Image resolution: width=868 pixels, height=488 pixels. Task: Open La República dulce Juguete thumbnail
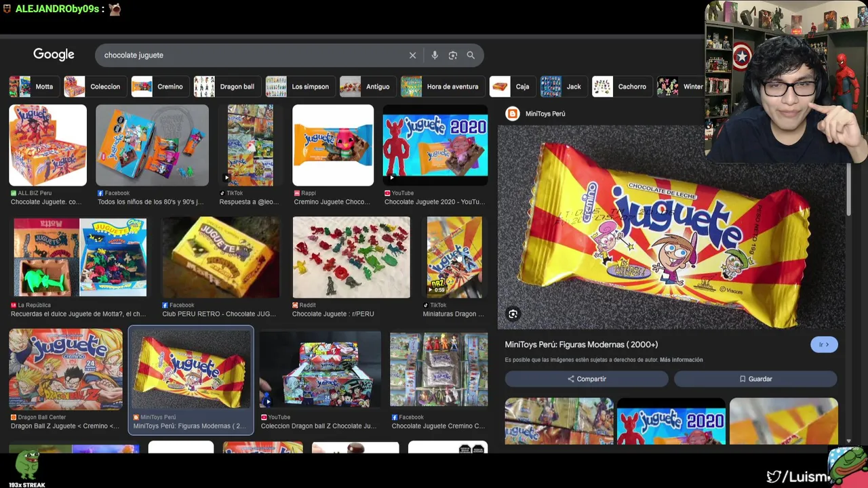[80, 258]
